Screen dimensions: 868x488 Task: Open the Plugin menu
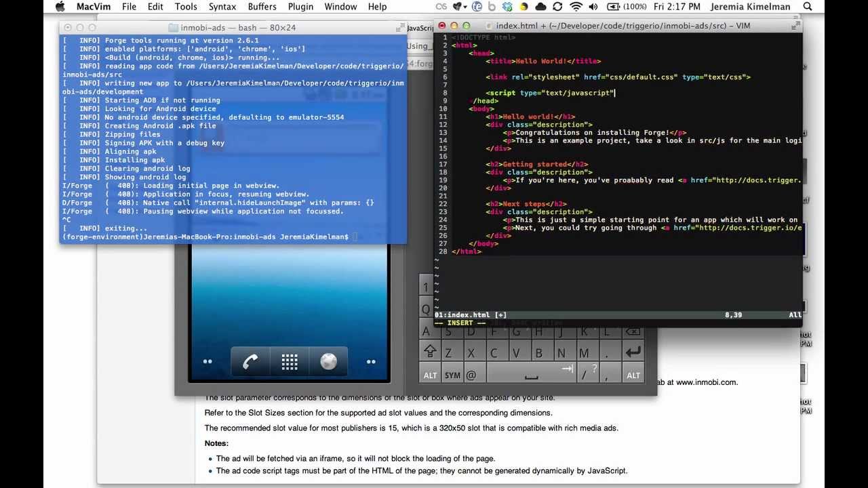[x=300, y=7]
